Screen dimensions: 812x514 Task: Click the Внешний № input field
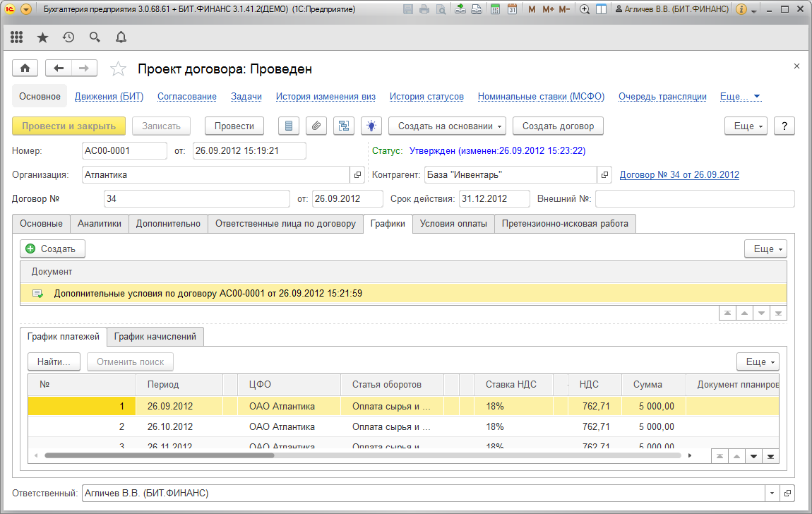tap(695, 199)
